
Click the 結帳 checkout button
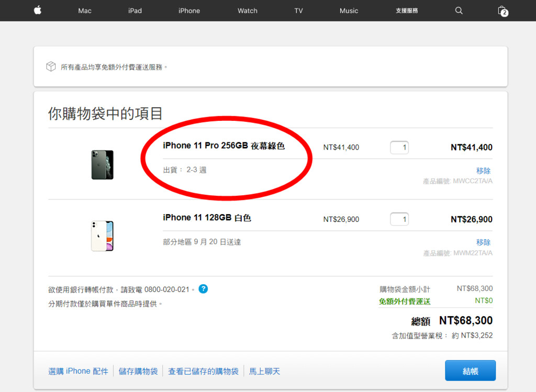(x=470, y=371)
